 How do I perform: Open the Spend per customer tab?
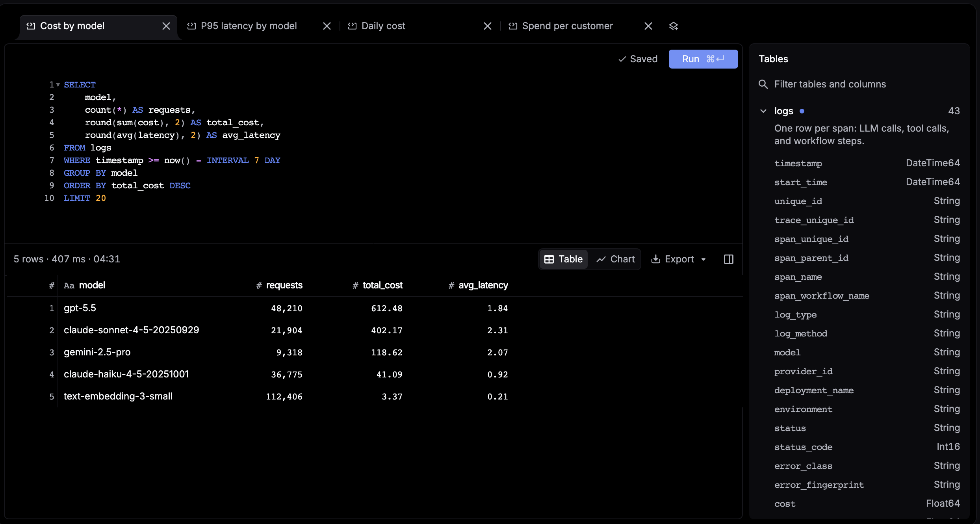[568, 26]
